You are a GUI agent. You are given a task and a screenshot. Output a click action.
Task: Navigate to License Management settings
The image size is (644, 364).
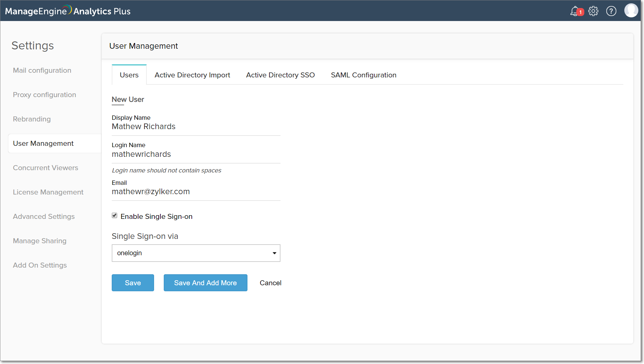[48, 192]
